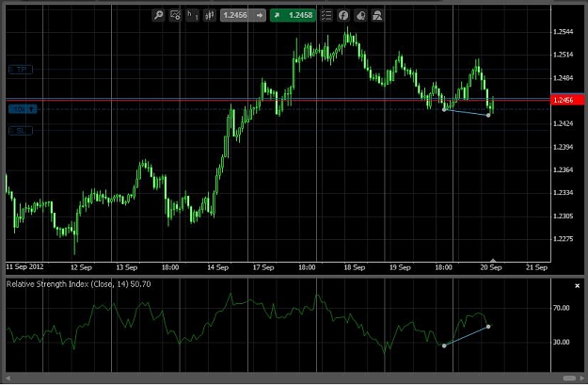
Task: Click the current time marker triangle on axis
Action: click(493, 260)
